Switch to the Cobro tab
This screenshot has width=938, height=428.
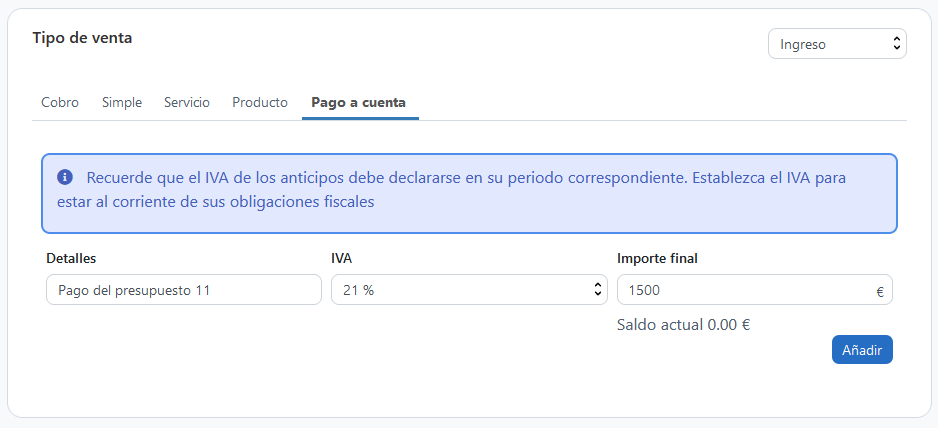pyautogui.click(x=61, y=102)
